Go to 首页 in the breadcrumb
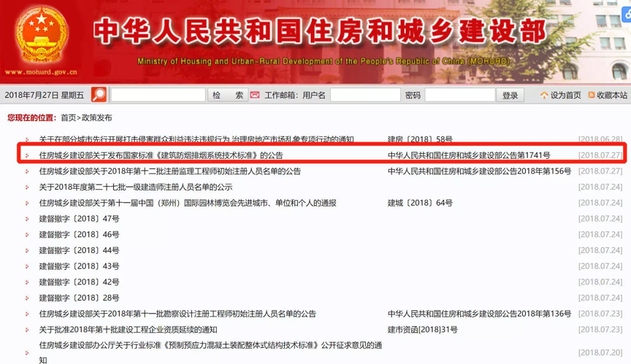 [x=68, y=117]
